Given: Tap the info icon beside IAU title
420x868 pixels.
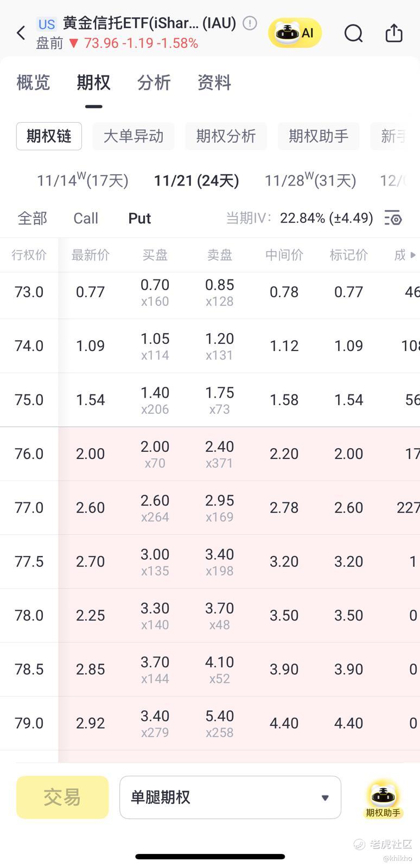Looking at the screenshot, I should [x=250, y=23].
